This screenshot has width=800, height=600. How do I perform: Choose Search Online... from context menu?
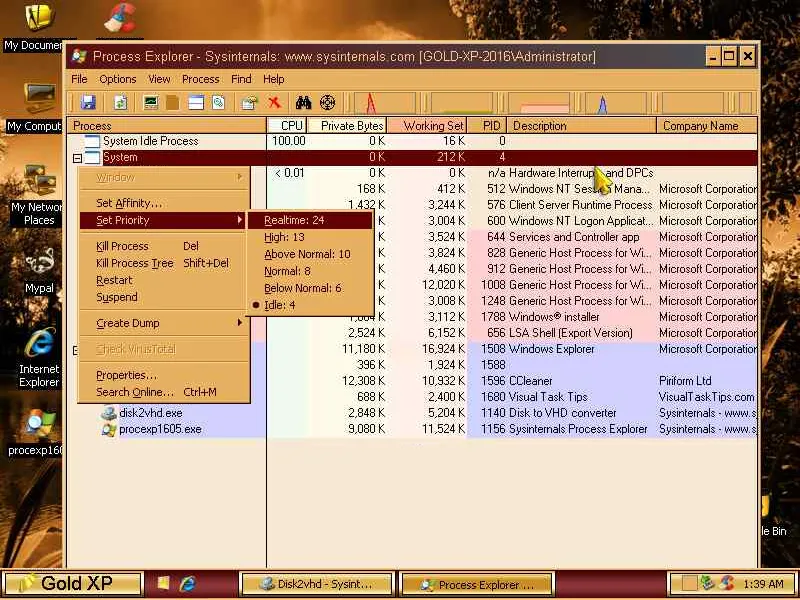tap(163, 392)
